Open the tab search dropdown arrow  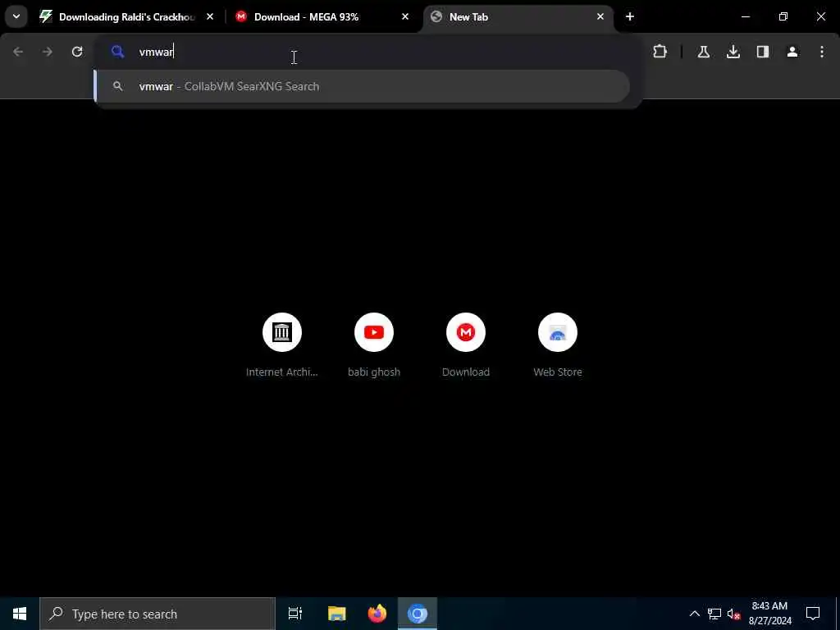click(16, 16)
